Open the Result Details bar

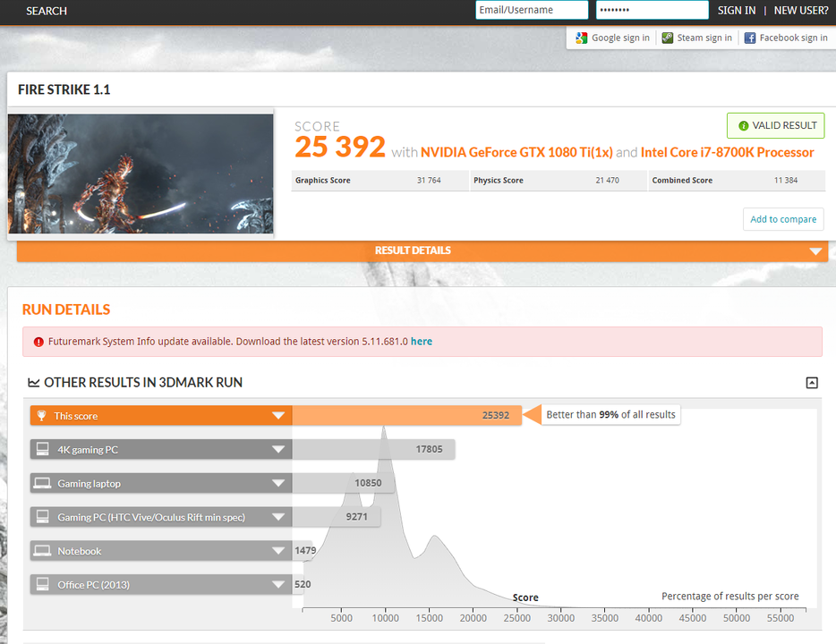422,250
